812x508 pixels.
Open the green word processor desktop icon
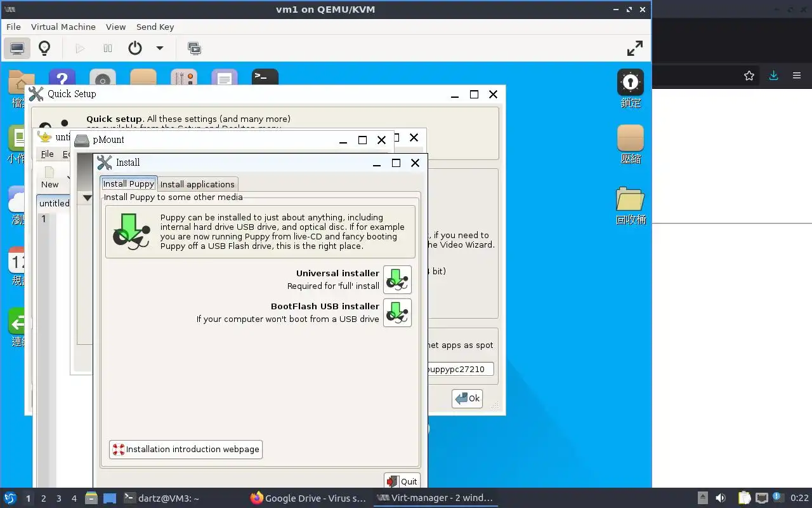pos(16,138)
